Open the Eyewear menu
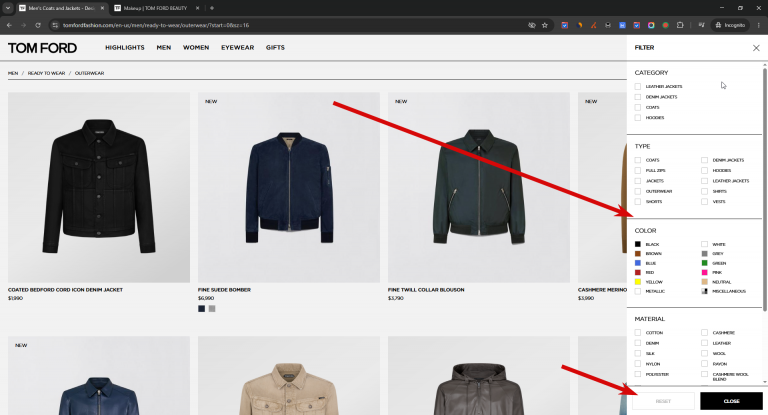This screenshot has height=415, width=768. tap(238, 48)
